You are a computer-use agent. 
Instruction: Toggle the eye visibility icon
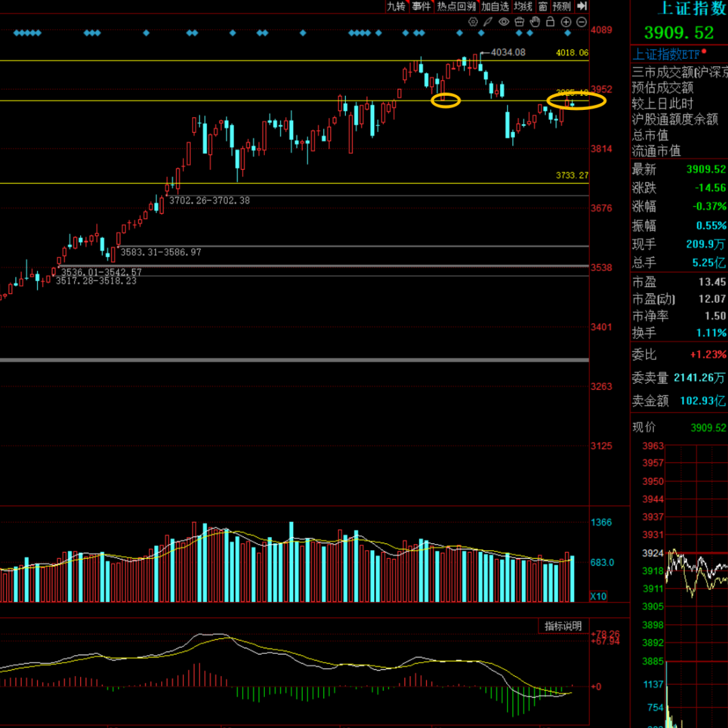click(x=504, y=22)
